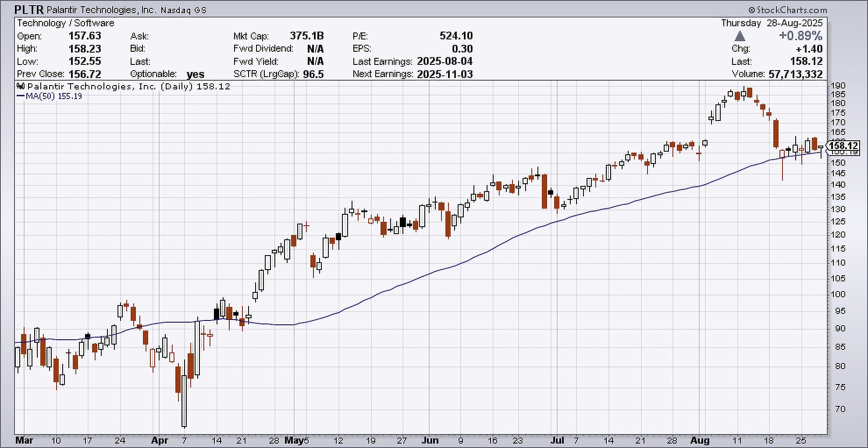
Task: Click the Mkt Cap value 375.1B
Action: 307,36
